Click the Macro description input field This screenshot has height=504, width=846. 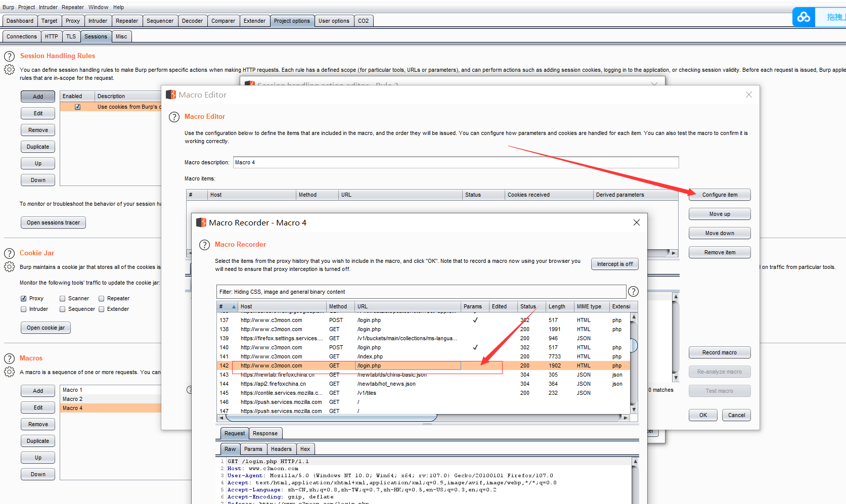456,162
